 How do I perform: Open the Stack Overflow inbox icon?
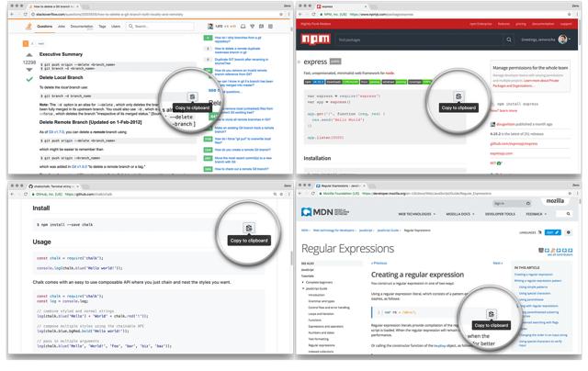pos(243,27)
